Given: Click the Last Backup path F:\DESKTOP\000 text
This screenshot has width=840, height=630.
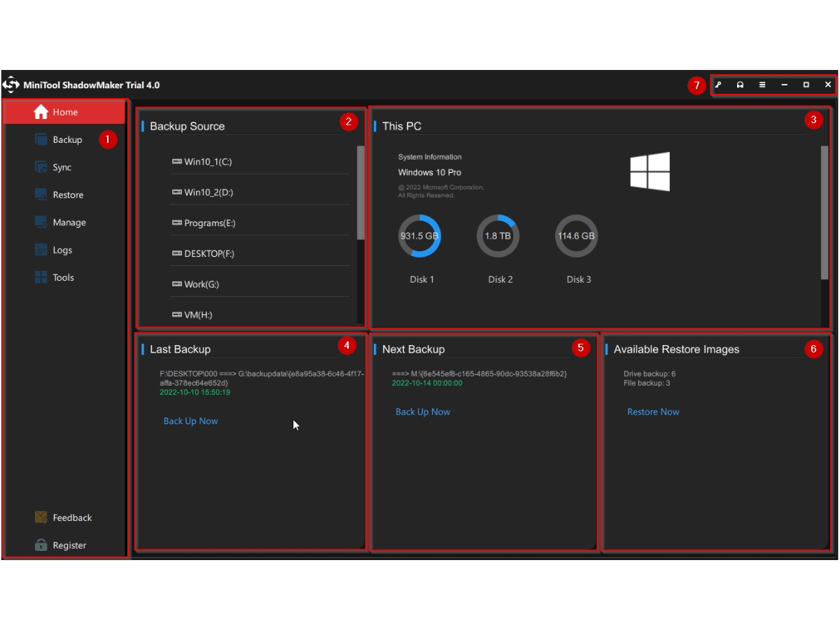Looking at the screenshot, I should pyautogui.click(x=262, y=378).
